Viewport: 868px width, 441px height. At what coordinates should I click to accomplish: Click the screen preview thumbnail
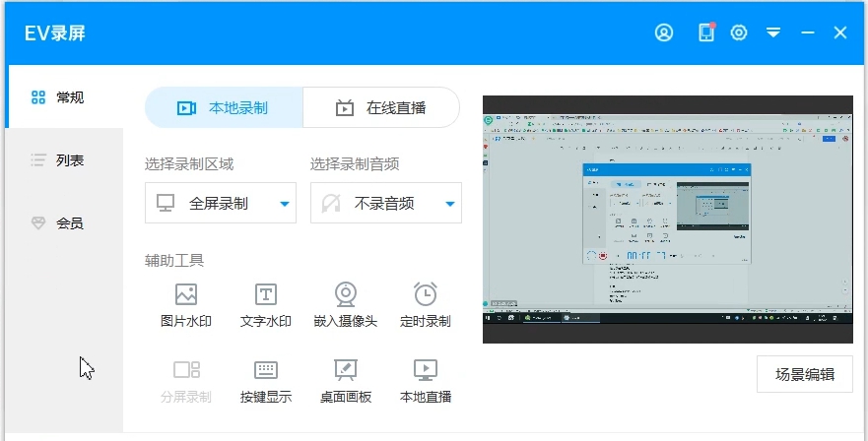coord(668,220)
